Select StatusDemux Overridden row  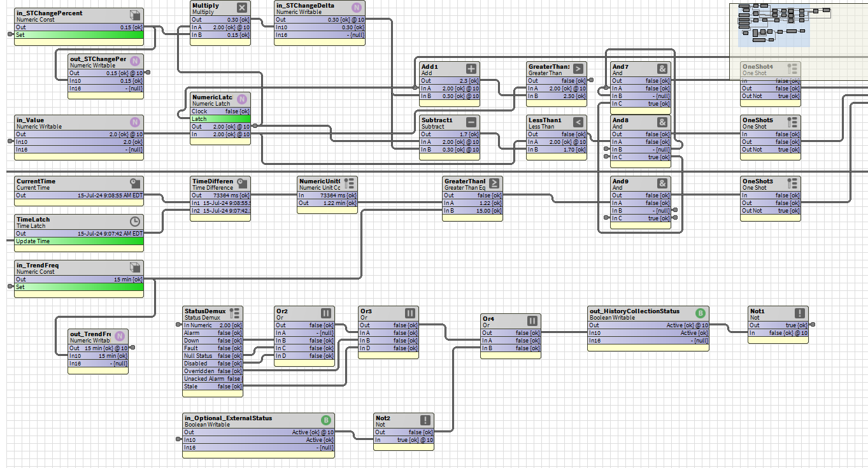coord(213,371)
